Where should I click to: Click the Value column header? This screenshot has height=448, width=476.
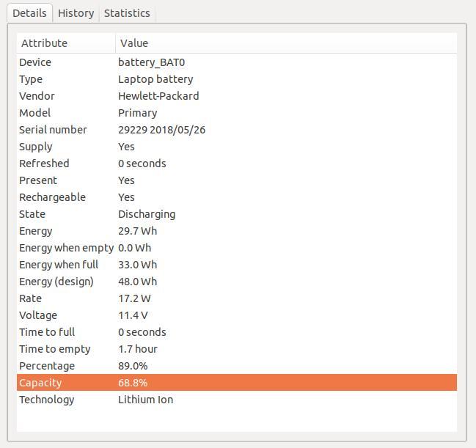point(286,43)
